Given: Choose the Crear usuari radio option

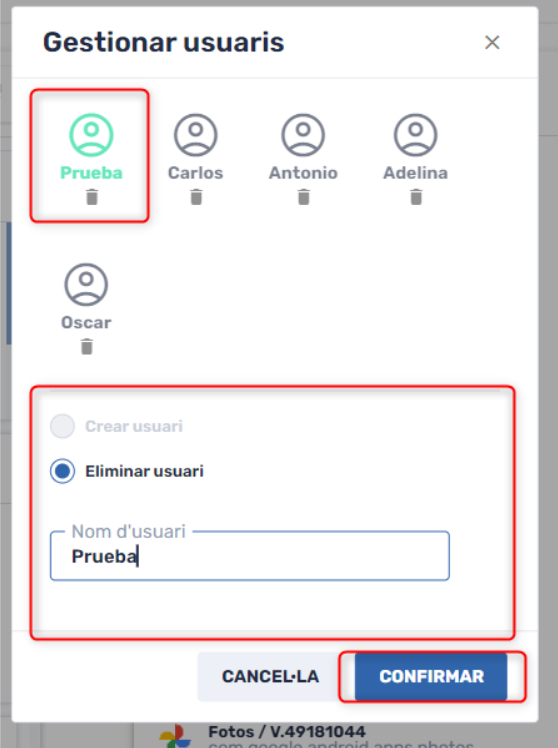Looking at the screenshot, I should (62, 426).
